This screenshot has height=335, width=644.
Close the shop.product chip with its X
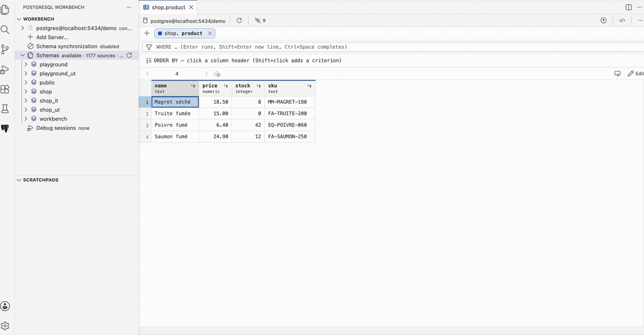[x=210, y=33]
